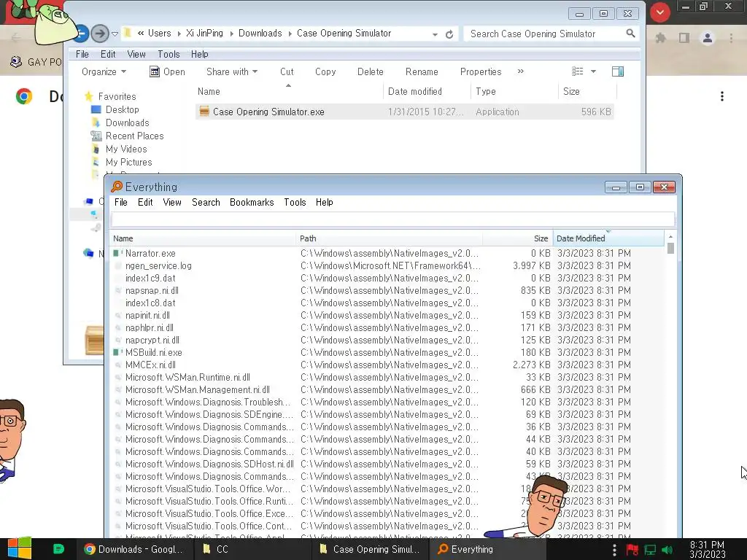Open the File menu in Everything
The image size is (747, 560).
(x=121, y=202)
